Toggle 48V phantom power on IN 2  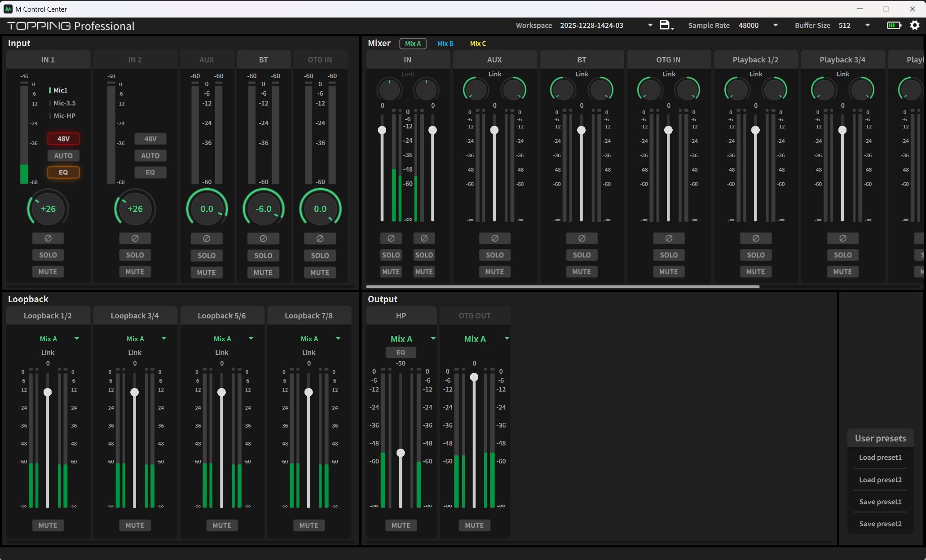click(x=150, y=139)
